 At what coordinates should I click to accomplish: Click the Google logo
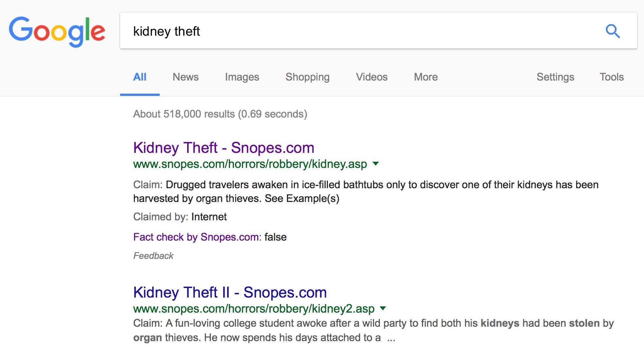pos(57,31)
